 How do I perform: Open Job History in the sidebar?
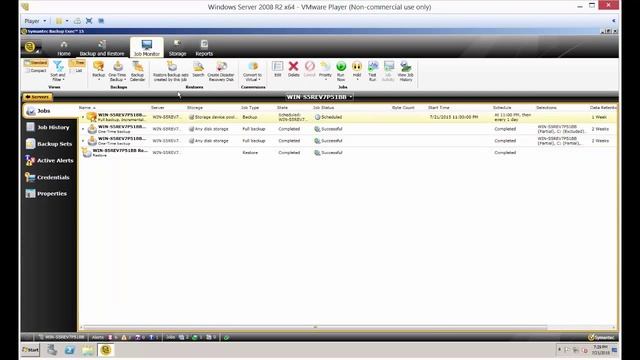[x=49, y=127]
